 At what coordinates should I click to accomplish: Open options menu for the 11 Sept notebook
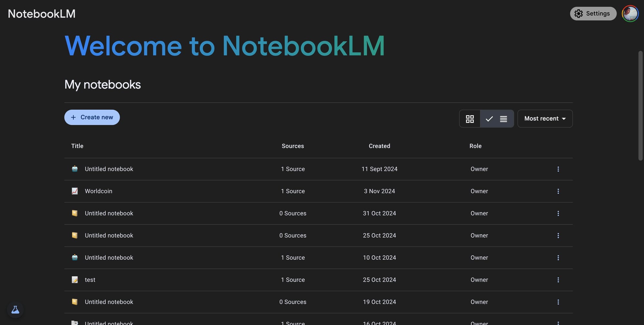(558, 169)
